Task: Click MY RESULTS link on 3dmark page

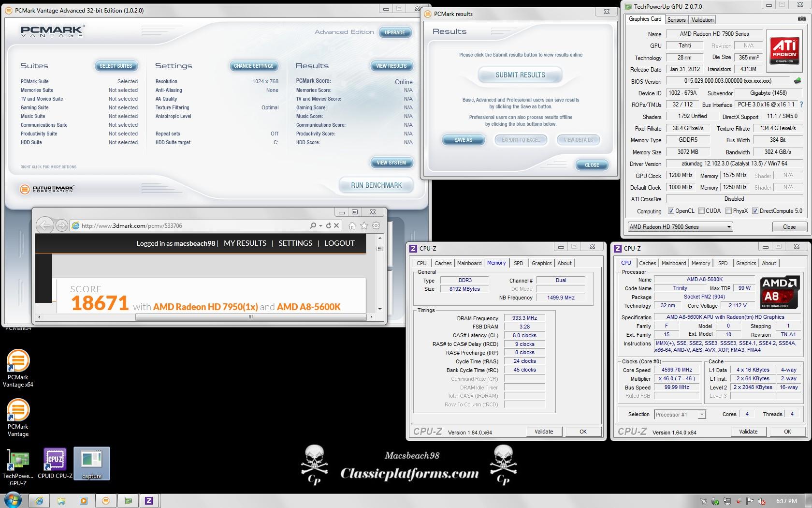Action: pyautogui.click(x=245, y=243)
